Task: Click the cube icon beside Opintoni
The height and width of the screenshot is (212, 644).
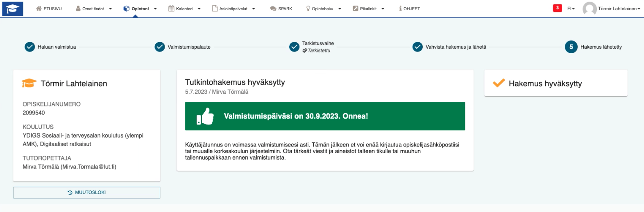Action: [127, 9]
